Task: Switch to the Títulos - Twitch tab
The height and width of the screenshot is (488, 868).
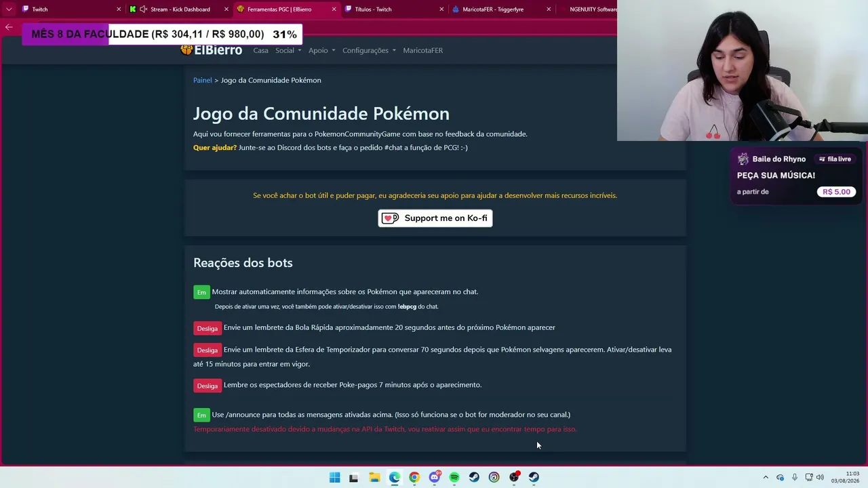Action: click(394, 9)
